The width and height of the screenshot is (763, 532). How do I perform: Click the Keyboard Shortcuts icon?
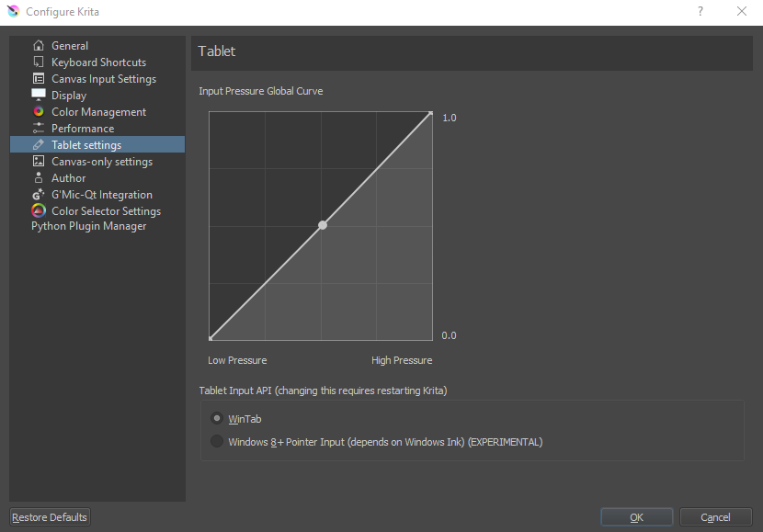pyautogui.click(x=39, y=62)
